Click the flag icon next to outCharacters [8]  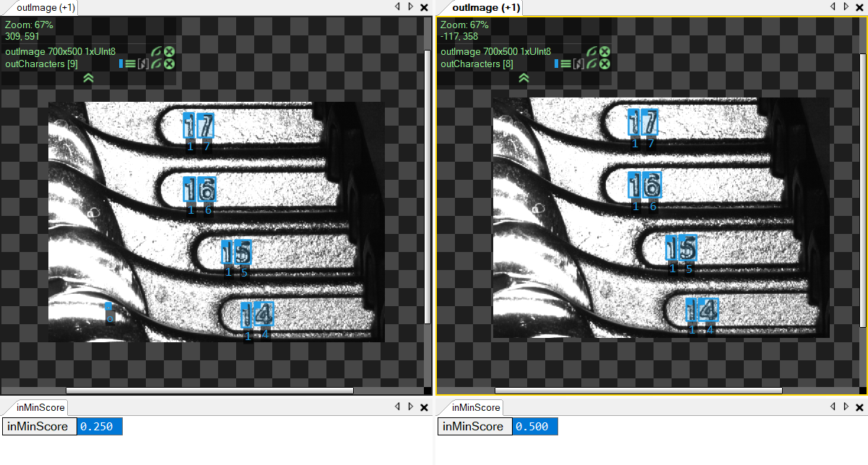coord(578,64)
